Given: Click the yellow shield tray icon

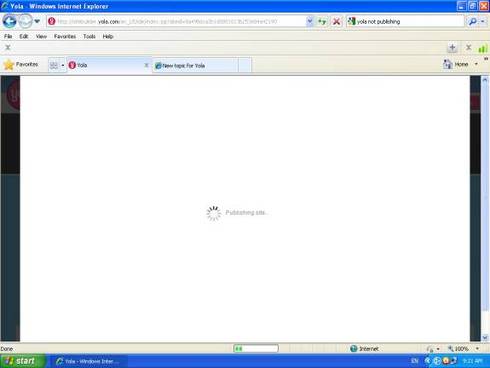Looking at the screenshot, I should [445, 361].
